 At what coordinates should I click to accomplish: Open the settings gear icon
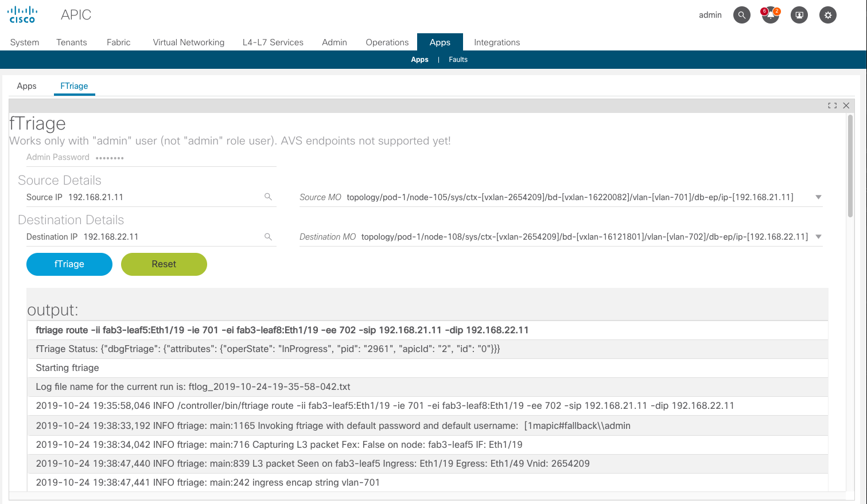click(x=827, y=15)
